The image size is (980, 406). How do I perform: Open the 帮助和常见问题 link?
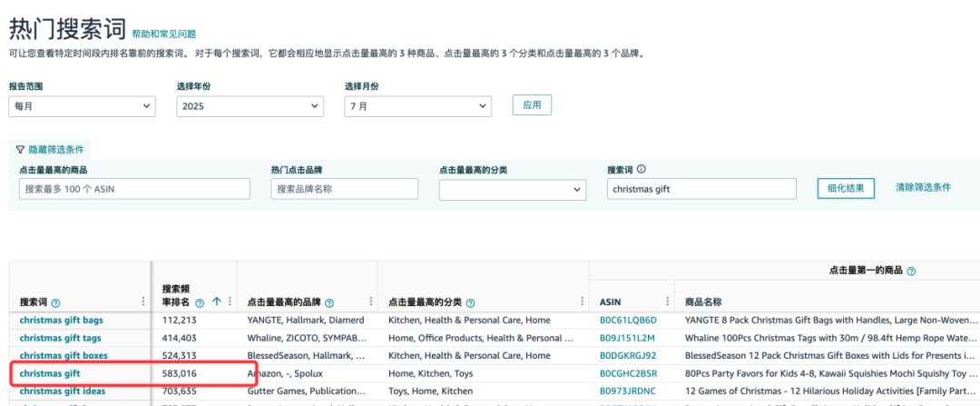tap(163, 34)
